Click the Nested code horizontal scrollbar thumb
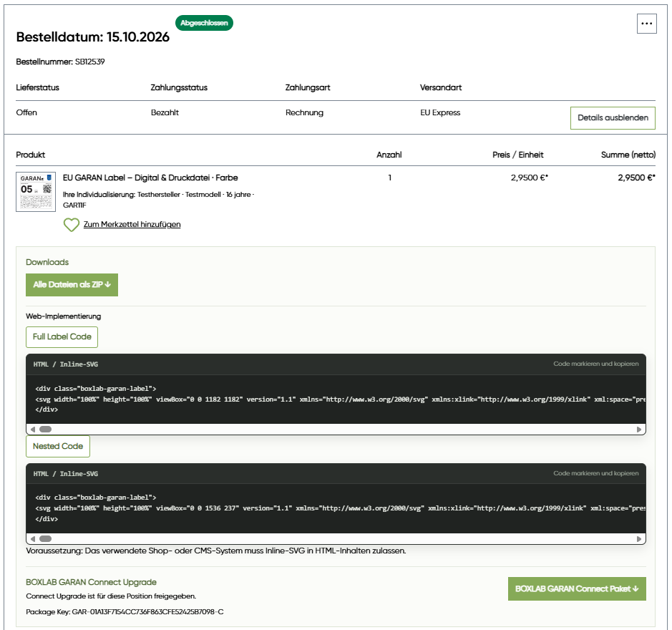 [45, 539]
